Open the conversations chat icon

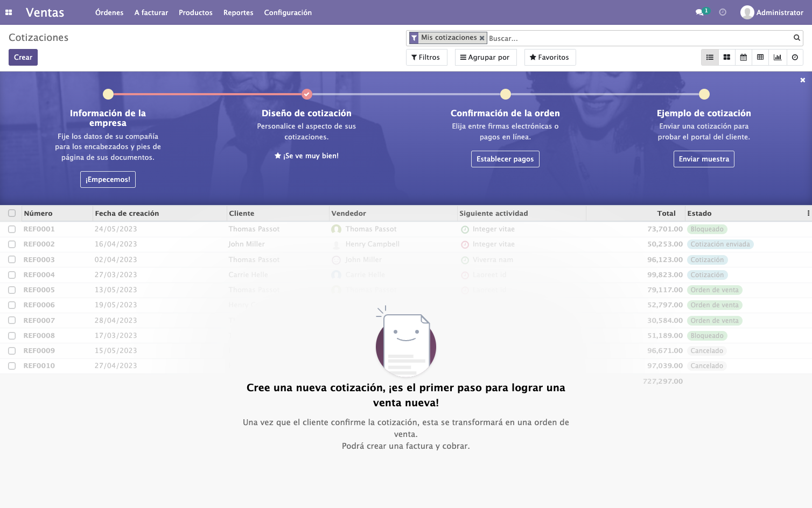(x=699, y=12)
